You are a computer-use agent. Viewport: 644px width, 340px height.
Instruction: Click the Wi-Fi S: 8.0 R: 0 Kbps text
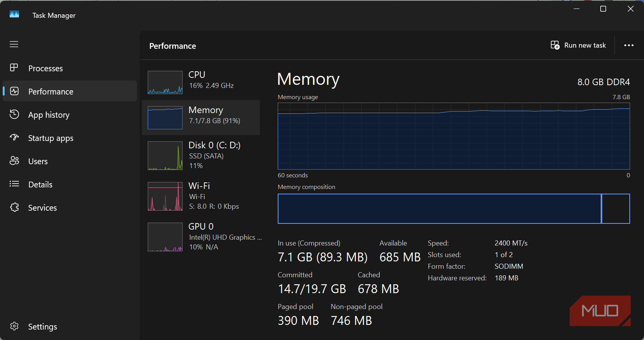[x=214, y=206]
